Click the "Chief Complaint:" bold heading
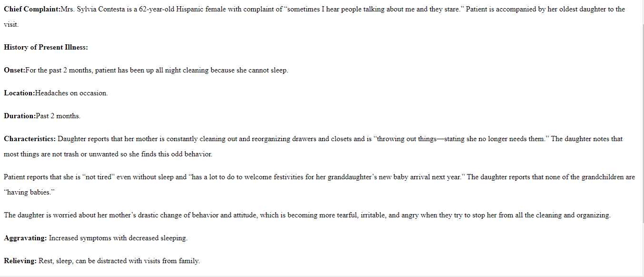Viewport: 644px width, 277px height. click(x=32, y=9)
